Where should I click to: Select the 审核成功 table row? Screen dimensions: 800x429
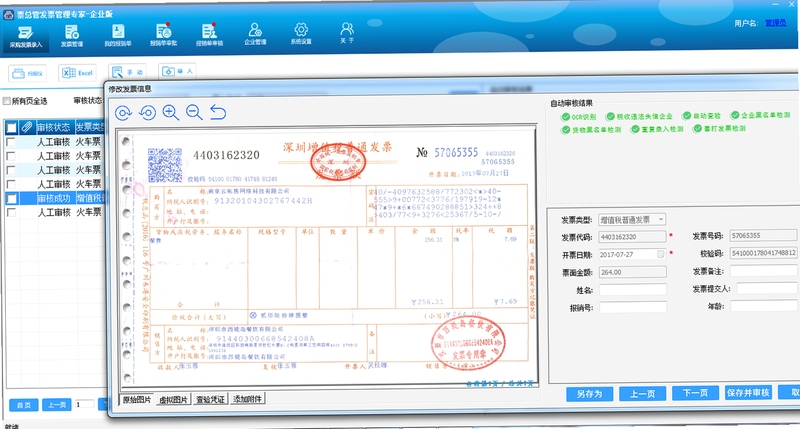pyautogui.click(x=55, y=198)
